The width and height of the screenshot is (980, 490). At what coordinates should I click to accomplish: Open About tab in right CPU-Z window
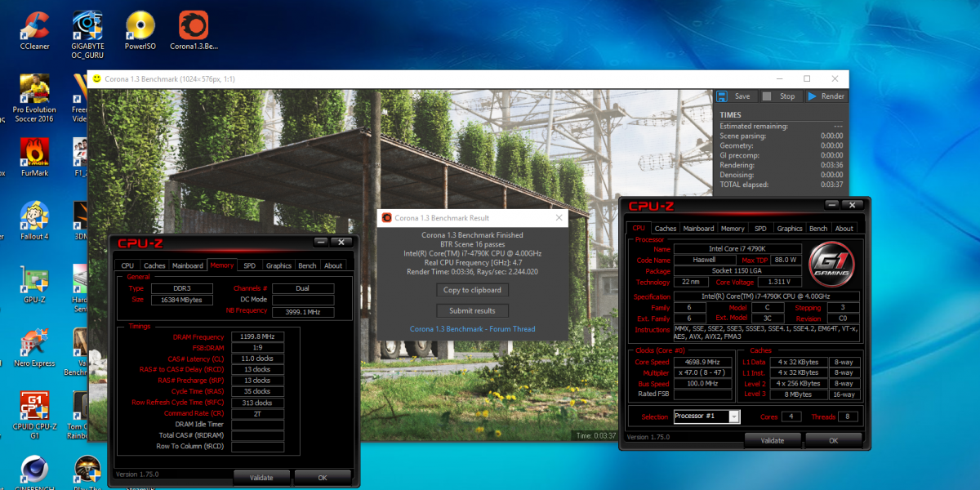tap(844, 229)
